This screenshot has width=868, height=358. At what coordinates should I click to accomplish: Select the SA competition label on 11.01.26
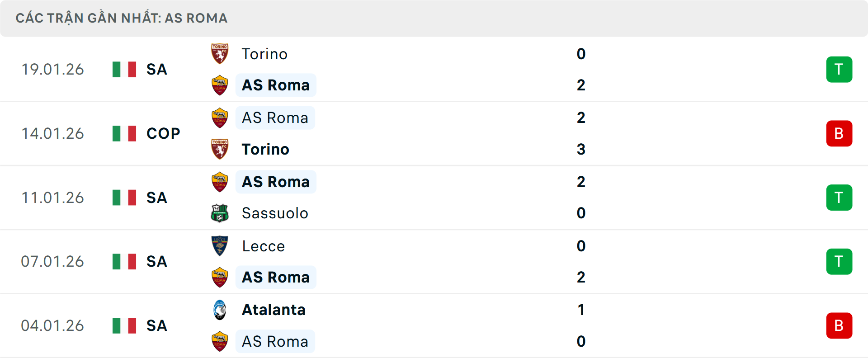(x=156, y=198)
